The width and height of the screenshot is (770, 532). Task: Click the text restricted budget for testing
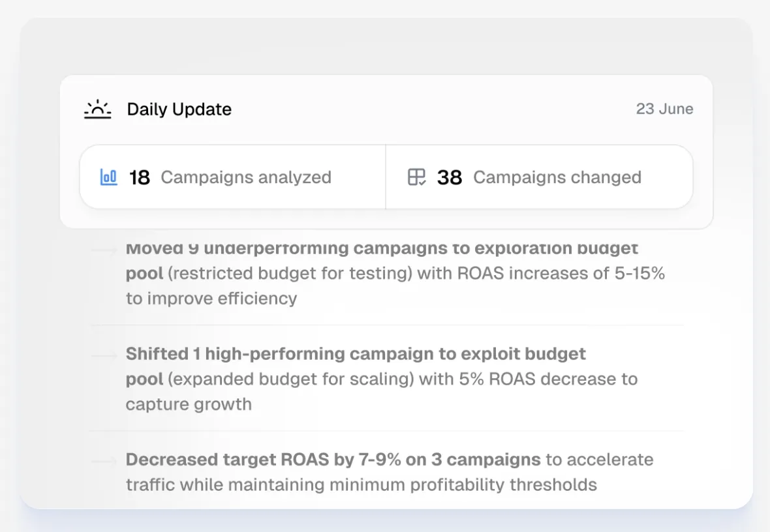(290, 274)
